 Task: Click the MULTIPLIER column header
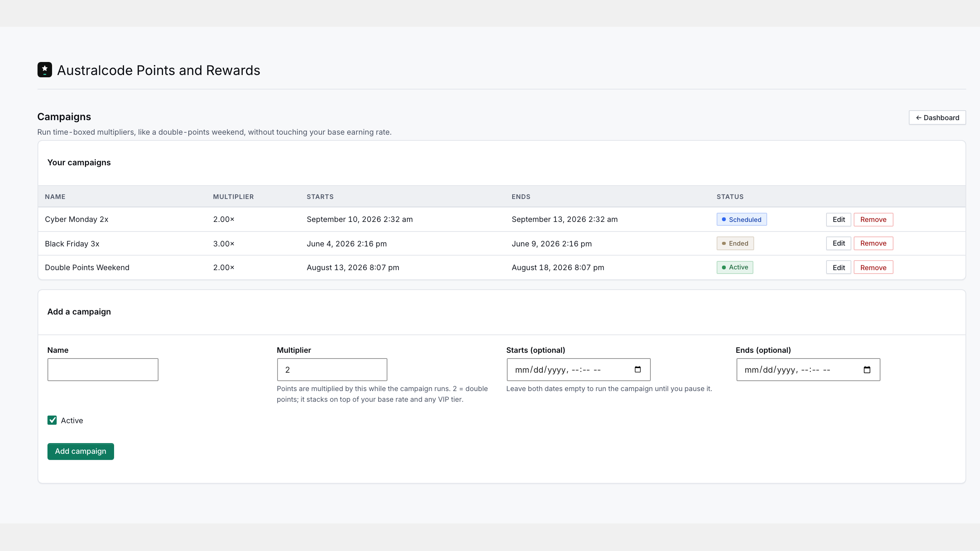(233, 197)
